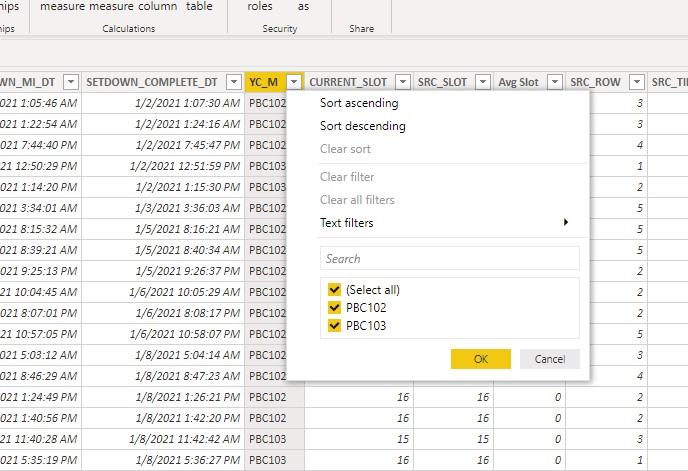Click the cell 1/5/2021 8:16:21 AM
Viewport: 688px width, 471px height.
point(163,229)
